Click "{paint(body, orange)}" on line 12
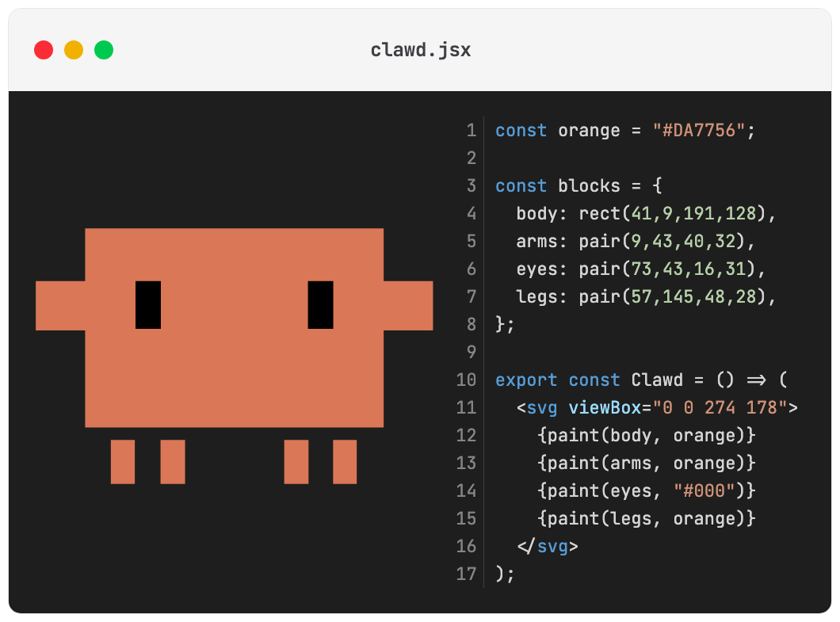The width and height of the screenshot is (840, 622). [646, 436]
